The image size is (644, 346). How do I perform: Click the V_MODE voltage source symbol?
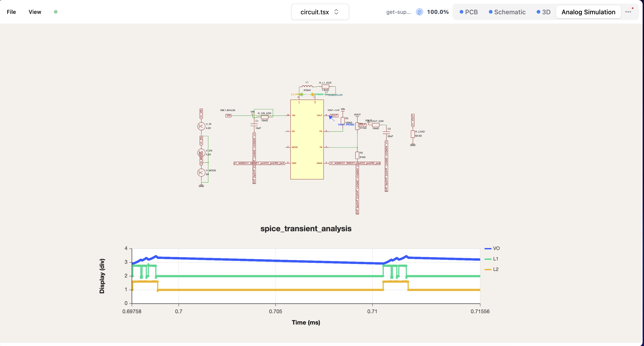pyautogui.click(x=201, y=173)
